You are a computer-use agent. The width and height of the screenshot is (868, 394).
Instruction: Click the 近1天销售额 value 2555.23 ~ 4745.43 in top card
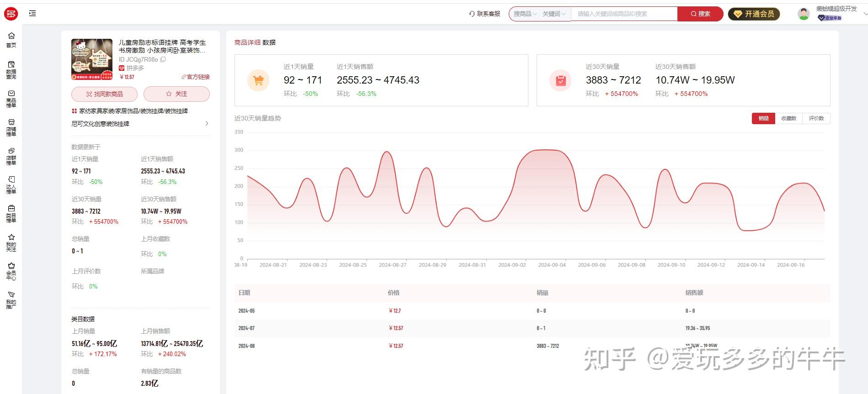tap(378, 80)
